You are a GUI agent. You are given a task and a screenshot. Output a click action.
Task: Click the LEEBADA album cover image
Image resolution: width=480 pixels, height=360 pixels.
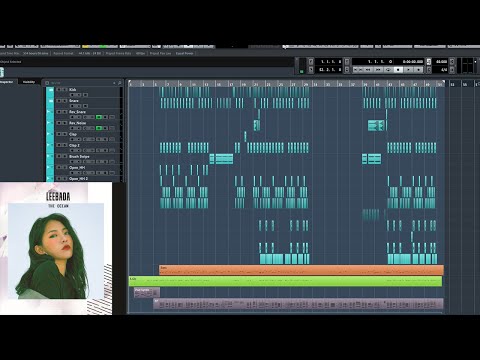tap(56, 248)
